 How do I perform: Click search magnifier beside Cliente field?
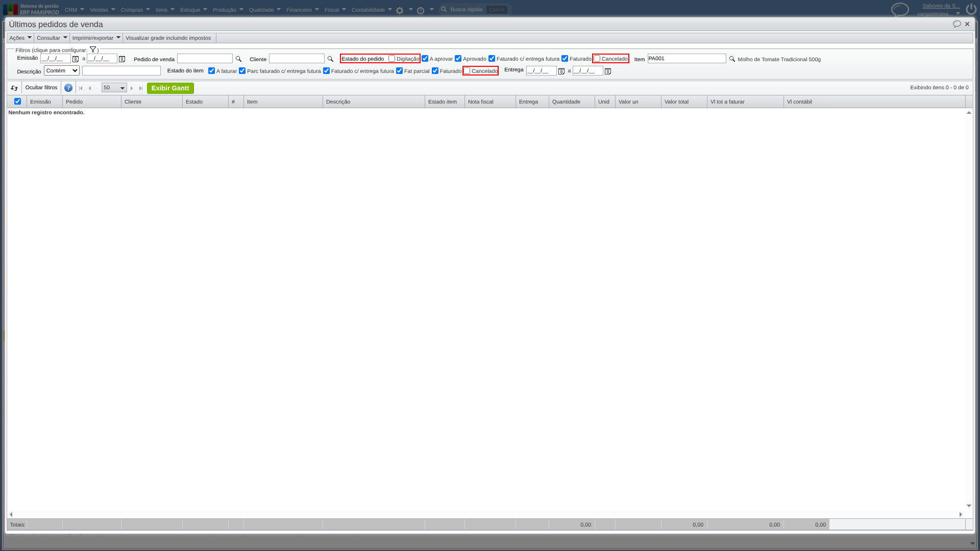click(x=330, y=59)
